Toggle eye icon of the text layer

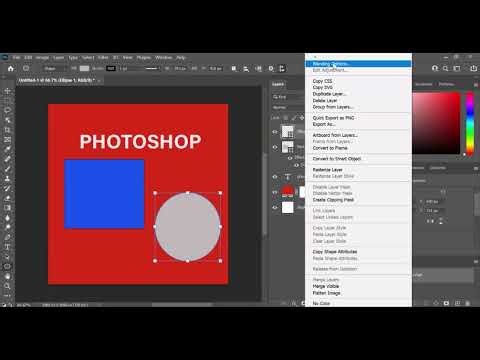(x=275, y=177)
